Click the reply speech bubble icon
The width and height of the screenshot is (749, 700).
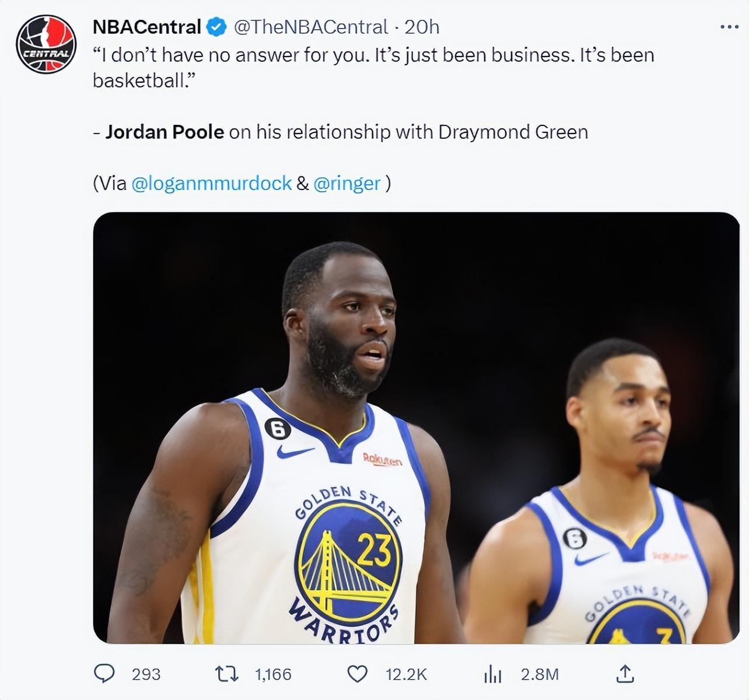click(x=104, y=674)
